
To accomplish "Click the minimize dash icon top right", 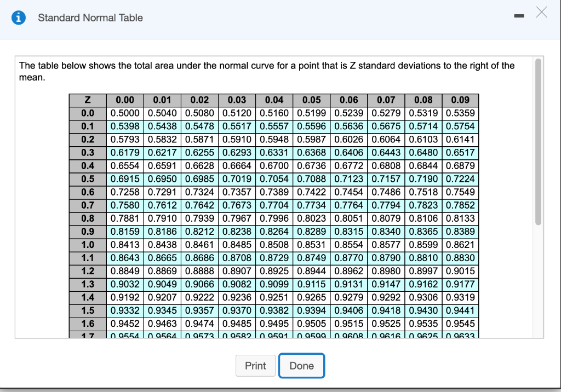I will [518, 16].
